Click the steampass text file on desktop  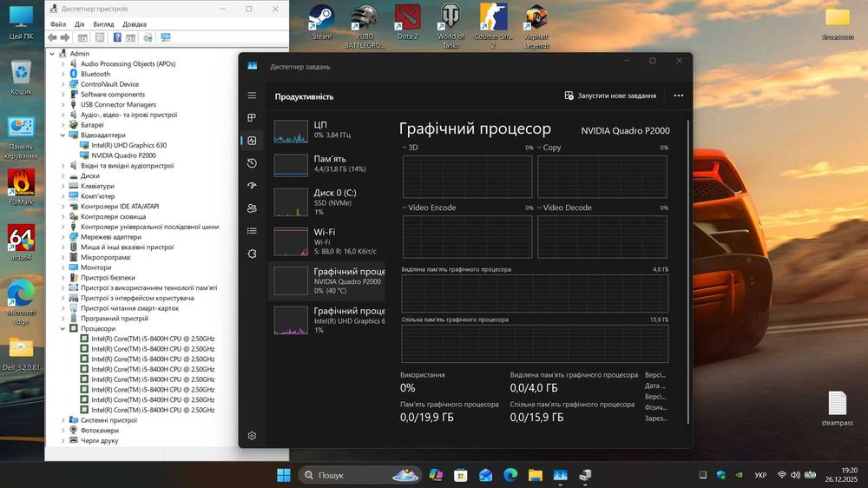pyautogui.click(x=837, y=409)
